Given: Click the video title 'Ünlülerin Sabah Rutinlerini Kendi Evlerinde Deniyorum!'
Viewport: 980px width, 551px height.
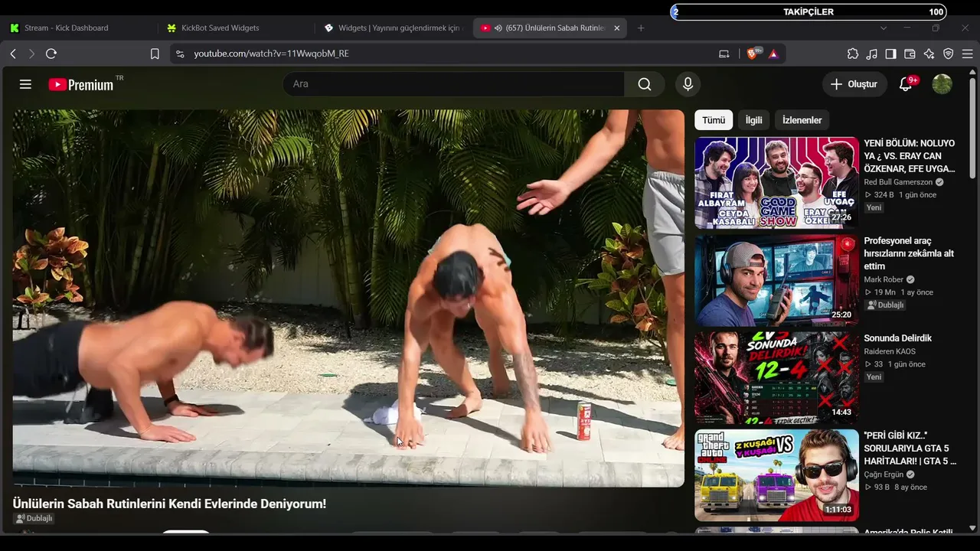Looking at the screenshot, I should [169, 504].
